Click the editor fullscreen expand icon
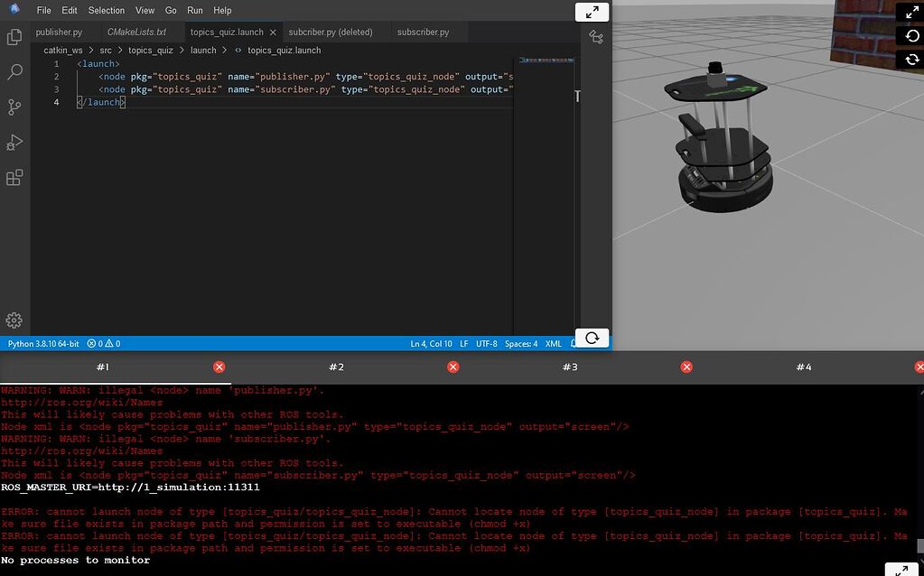 [592, 12]
